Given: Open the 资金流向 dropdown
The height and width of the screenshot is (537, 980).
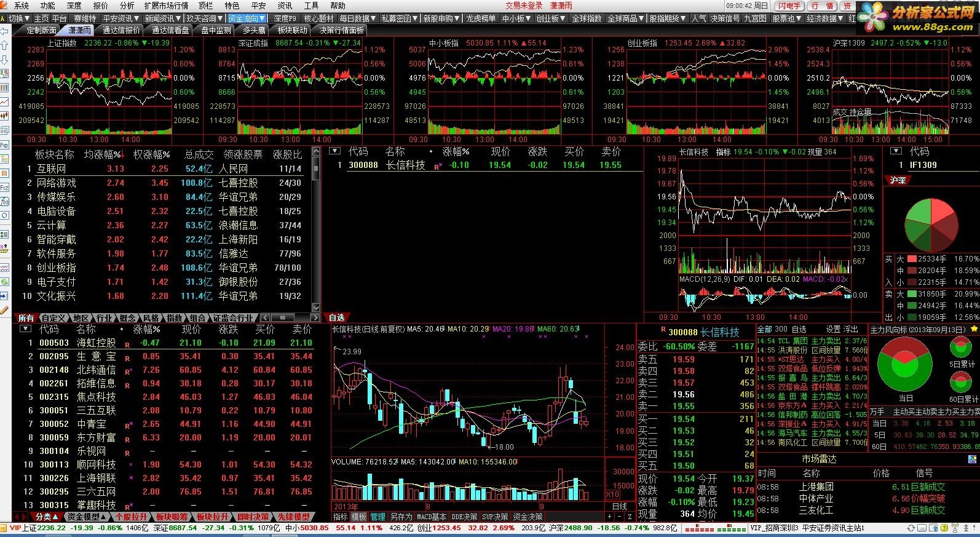Looking at the screenshot, I should point(247,18).
